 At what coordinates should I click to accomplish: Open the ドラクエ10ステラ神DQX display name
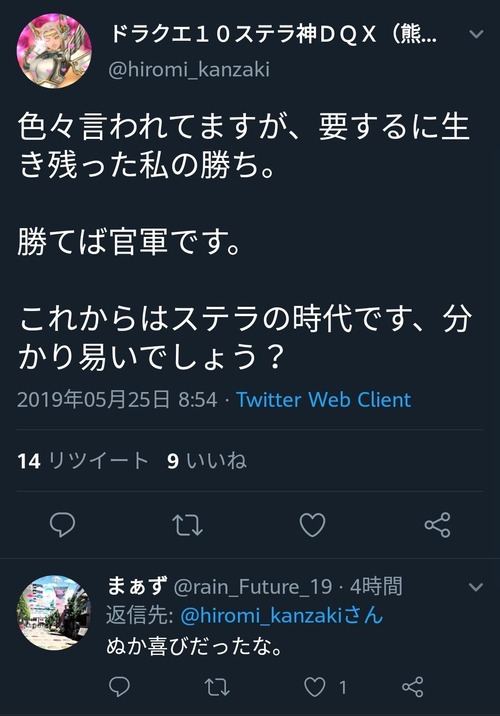pos(274,34)
